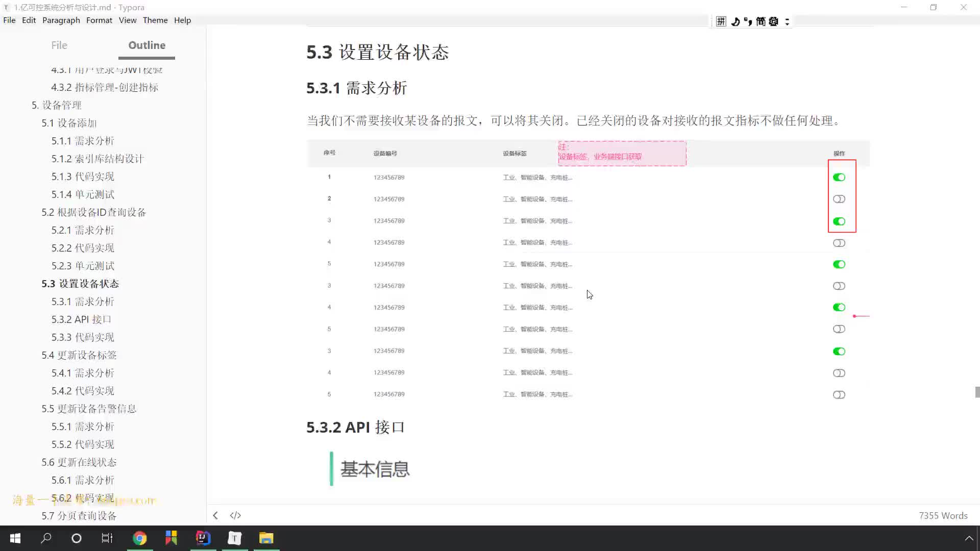Image resolution: width=980 pixels, height=551 pixels.
Task: Click the IME Pinyin mode icon
Action: click(721, 21)
